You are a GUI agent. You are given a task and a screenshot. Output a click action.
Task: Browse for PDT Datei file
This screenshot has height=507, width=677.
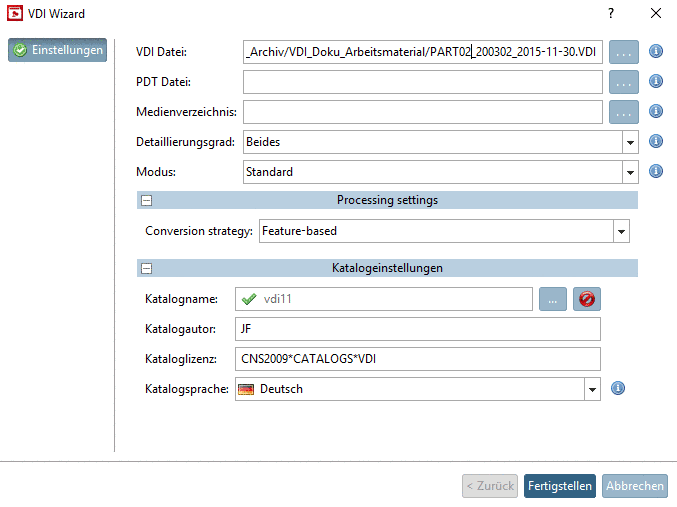[623, 82]
